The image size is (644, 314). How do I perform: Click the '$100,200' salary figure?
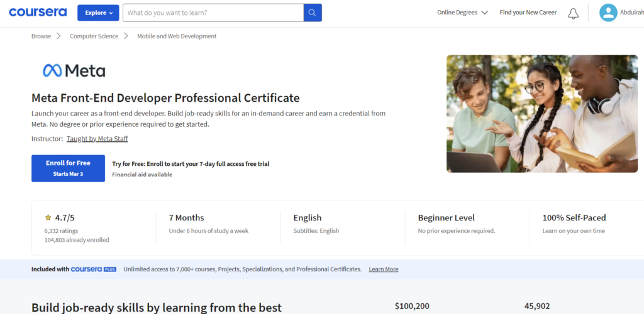[412, 306]
